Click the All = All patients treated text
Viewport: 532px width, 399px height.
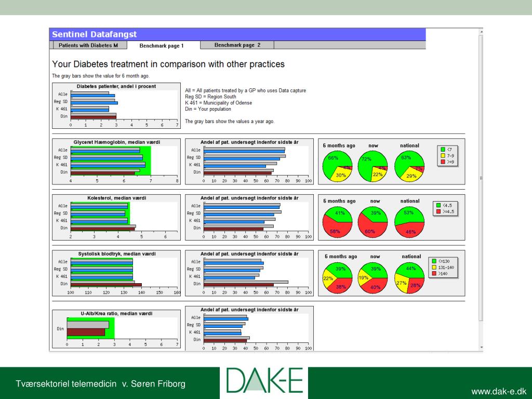tap(245, 90)
